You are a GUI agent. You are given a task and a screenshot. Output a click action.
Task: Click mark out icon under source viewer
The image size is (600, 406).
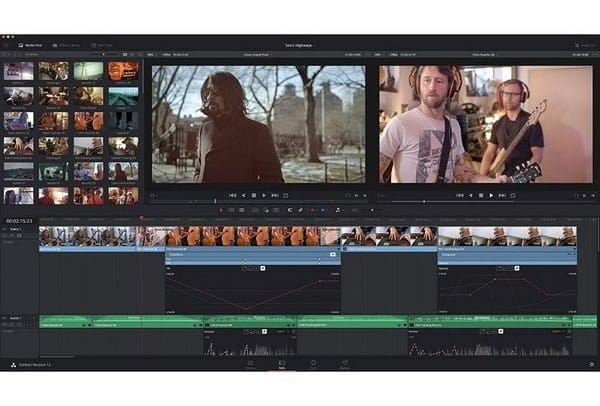[365, 196]
